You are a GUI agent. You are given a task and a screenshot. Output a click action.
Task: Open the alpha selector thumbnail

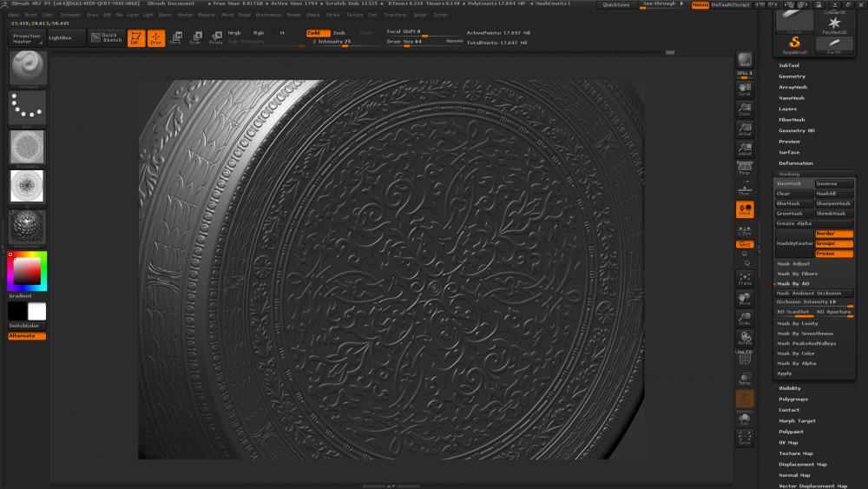click(x=28, y=148)
